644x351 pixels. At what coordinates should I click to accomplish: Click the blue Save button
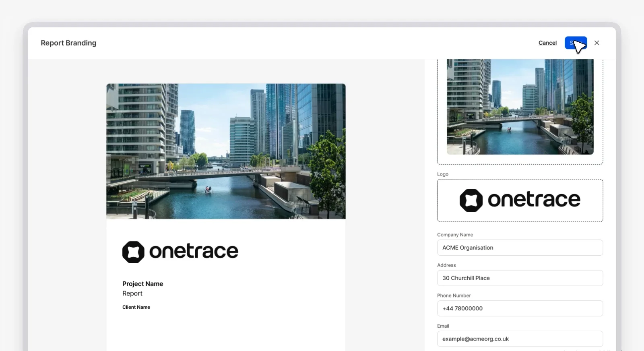(x=576, y=43)
